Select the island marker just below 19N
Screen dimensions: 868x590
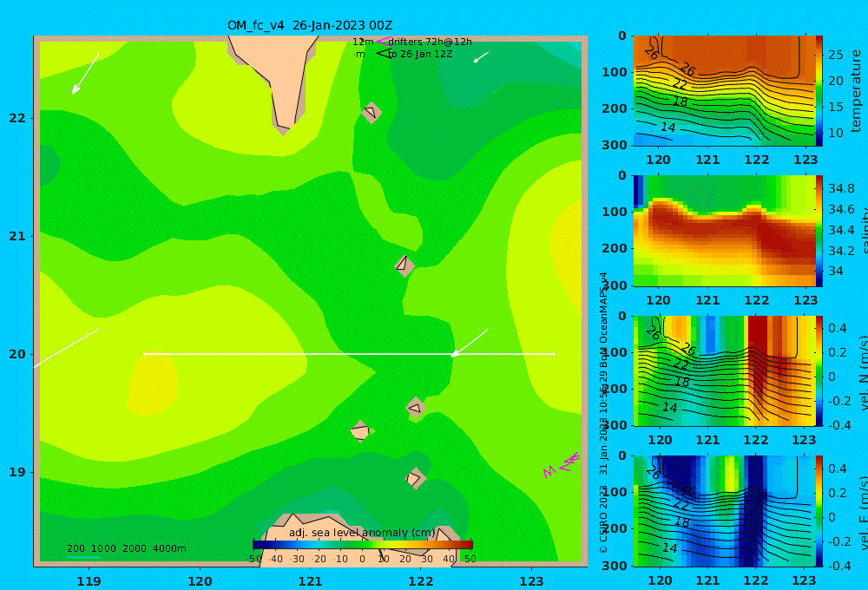point(415,478)
